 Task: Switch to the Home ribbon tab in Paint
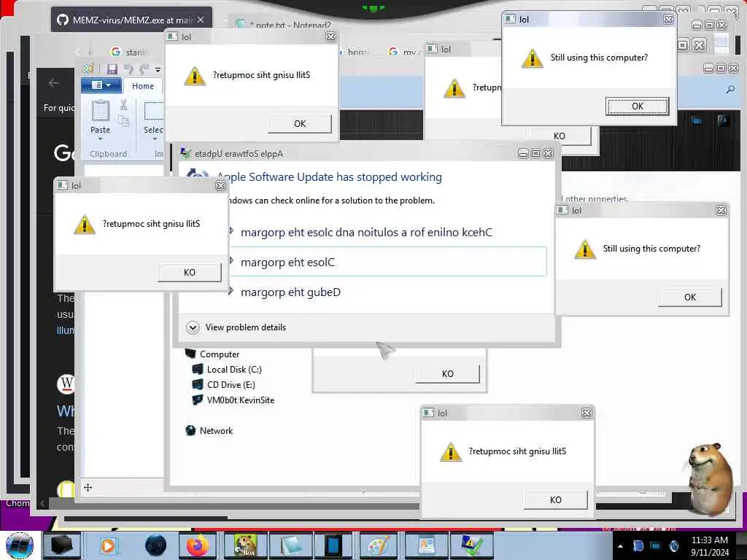pyautogui.click(x=143, y=86)
